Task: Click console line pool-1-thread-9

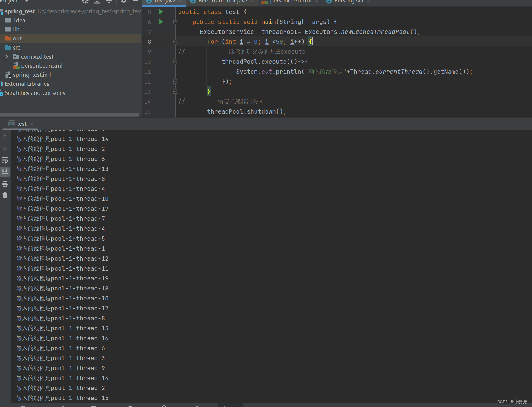Action: coord(61,368)
